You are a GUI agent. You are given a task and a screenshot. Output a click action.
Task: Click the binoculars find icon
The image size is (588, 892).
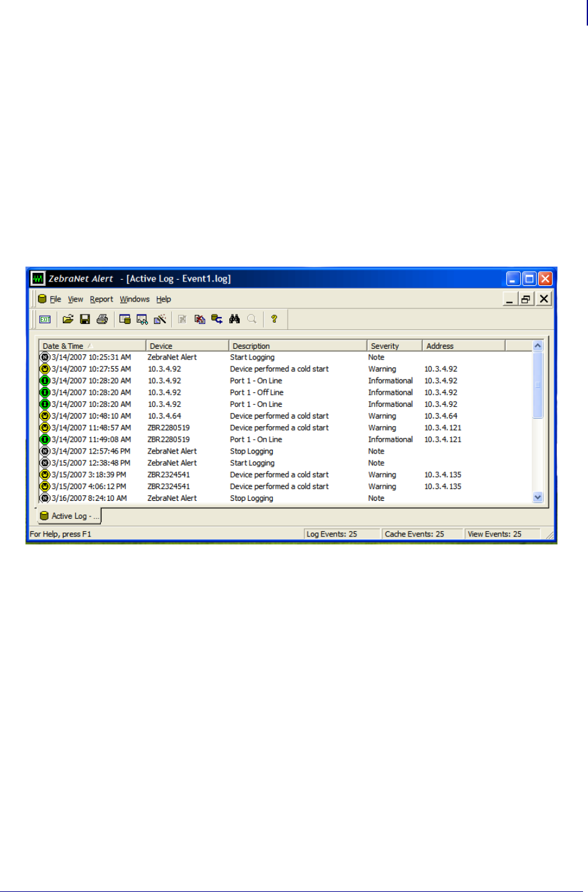click(x=234, y=319)
